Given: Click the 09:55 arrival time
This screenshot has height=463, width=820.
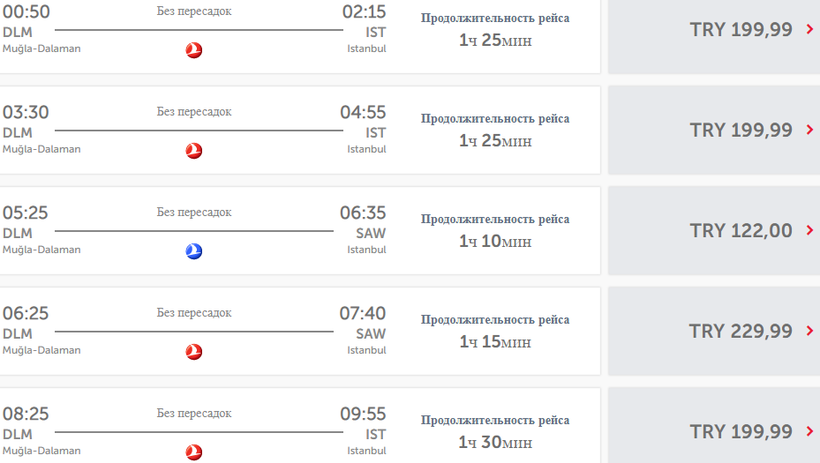Looking at the screenshot, I should (x=362, y=414).
